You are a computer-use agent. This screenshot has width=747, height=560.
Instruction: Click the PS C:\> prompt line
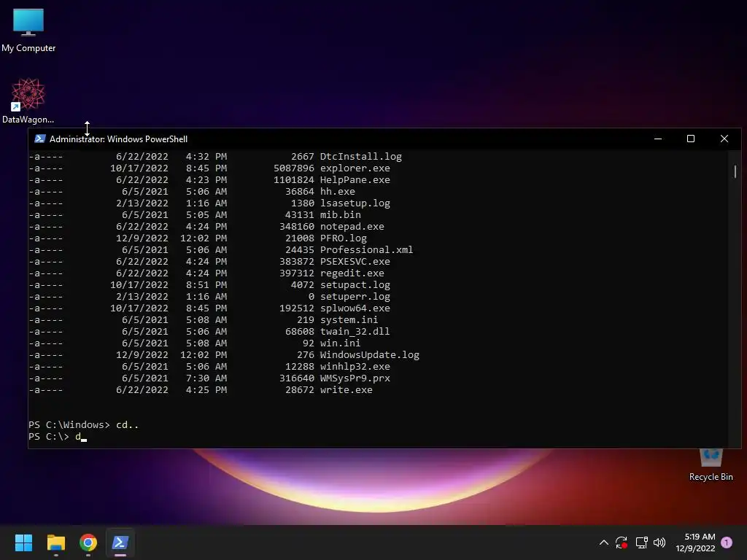57,436
